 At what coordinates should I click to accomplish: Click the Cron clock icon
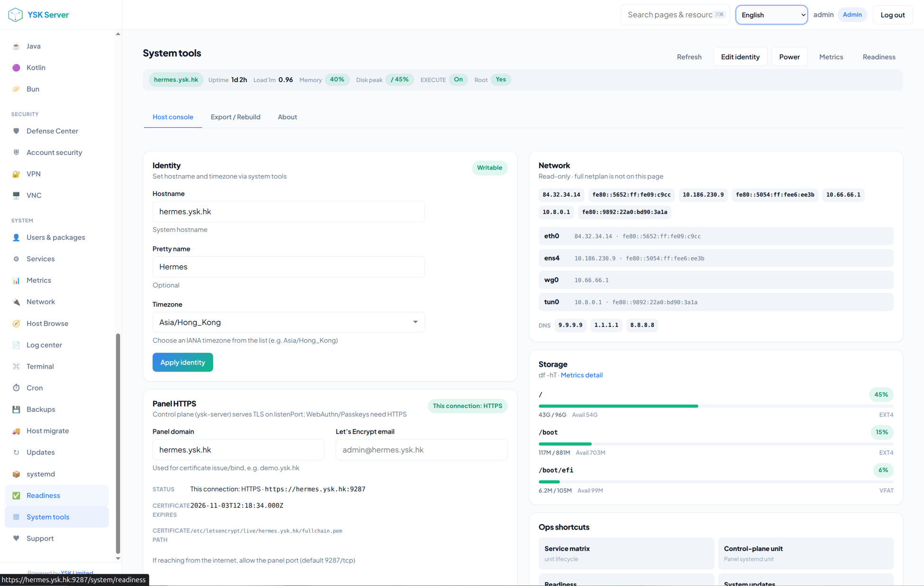16,388
